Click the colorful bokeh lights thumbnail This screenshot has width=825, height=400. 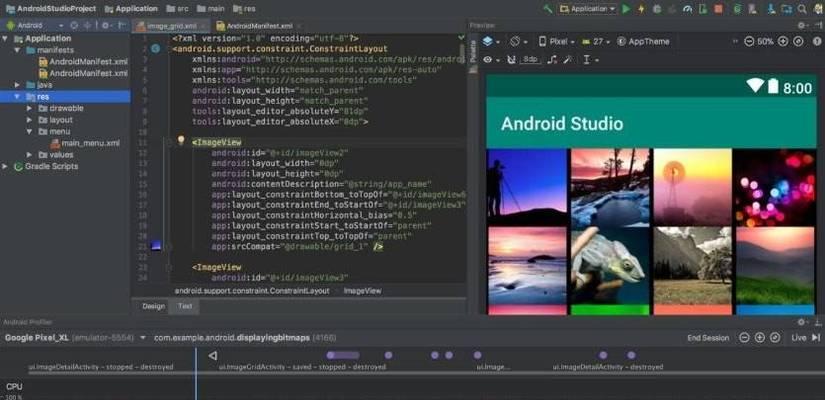[775, 187]
